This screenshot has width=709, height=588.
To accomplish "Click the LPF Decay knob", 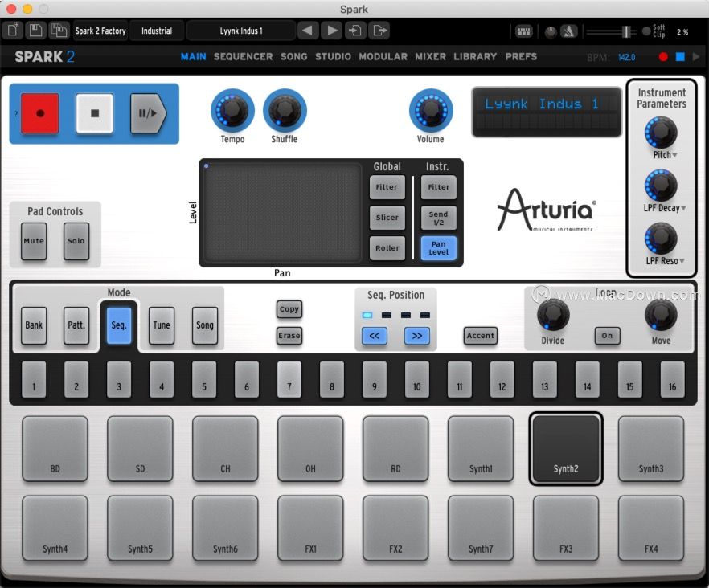I will [661, 186].
